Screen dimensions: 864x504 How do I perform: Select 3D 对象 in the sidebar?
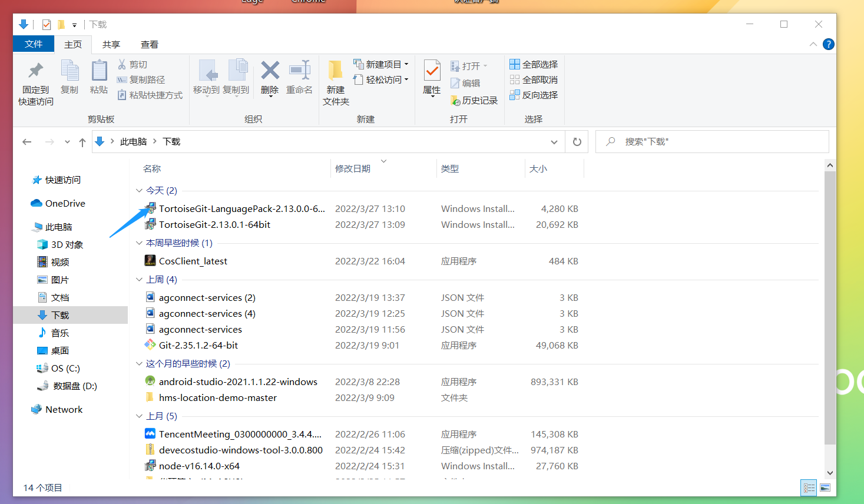click(x=60, y=244)
